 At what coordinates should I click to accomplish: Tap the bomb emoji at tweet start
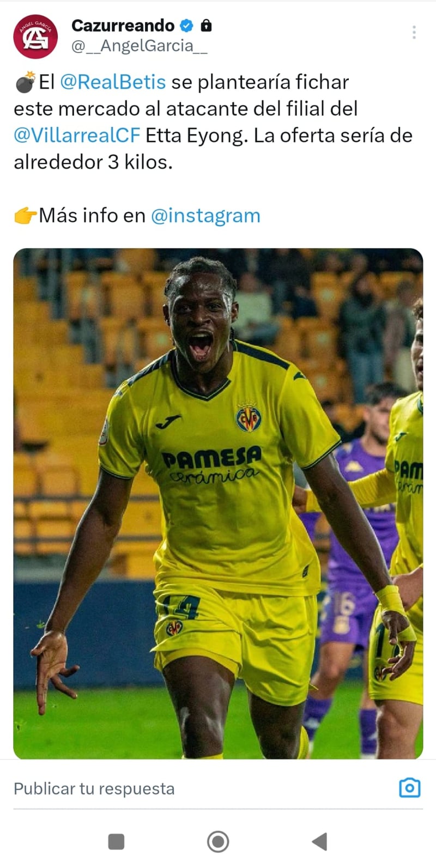25,82
